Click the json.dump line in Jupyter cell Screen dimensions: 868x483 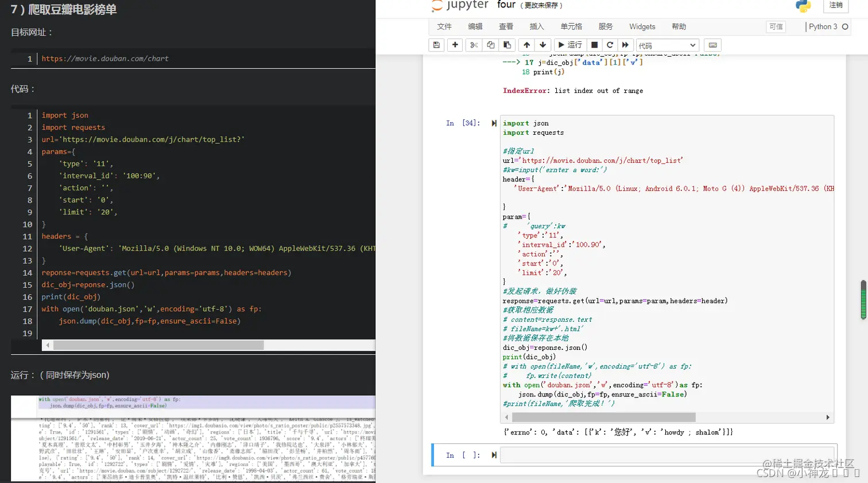pyautogui.click(x=602, y=395)
